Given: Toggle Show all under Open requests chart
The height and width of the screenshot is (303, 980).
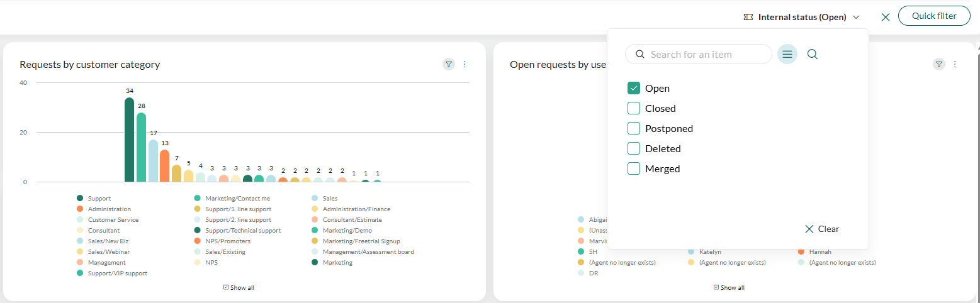Looking at the screenshot, I should pyautogui.click(x=729, y=287).
